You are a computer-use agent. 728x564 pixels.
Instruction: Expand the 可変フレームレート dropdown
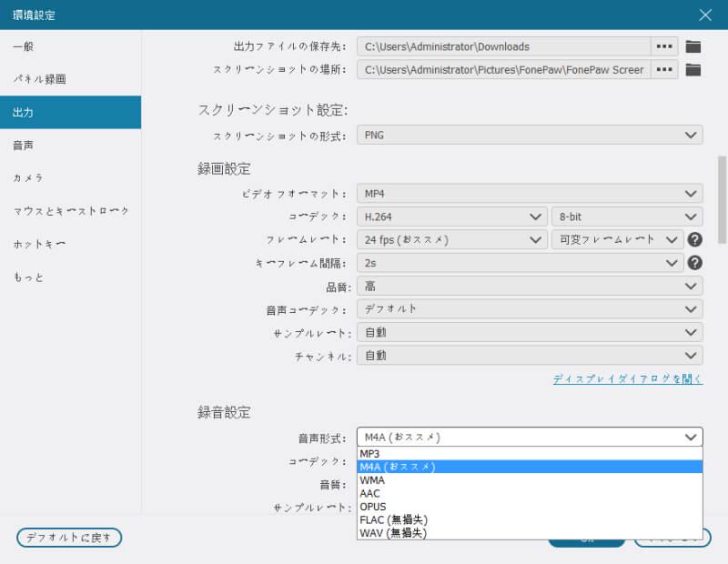(618, 240)
